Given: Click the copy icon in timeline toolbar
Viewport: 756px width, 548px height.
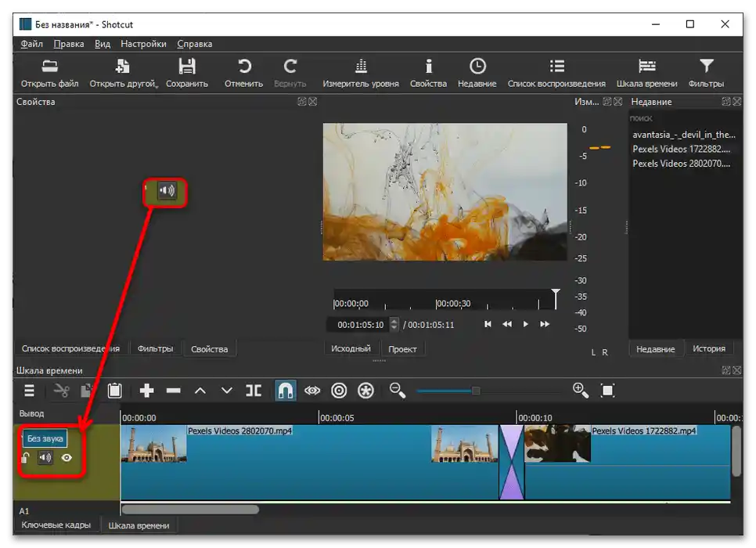Looking at the screenshot, I should [x=87, y=391].
